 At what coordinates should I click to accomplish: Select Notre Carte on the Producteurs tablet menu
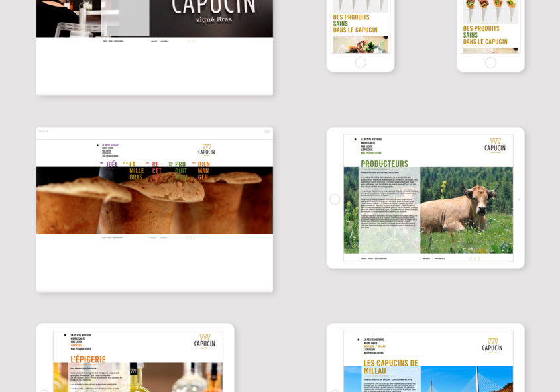[x=368, y=142]
